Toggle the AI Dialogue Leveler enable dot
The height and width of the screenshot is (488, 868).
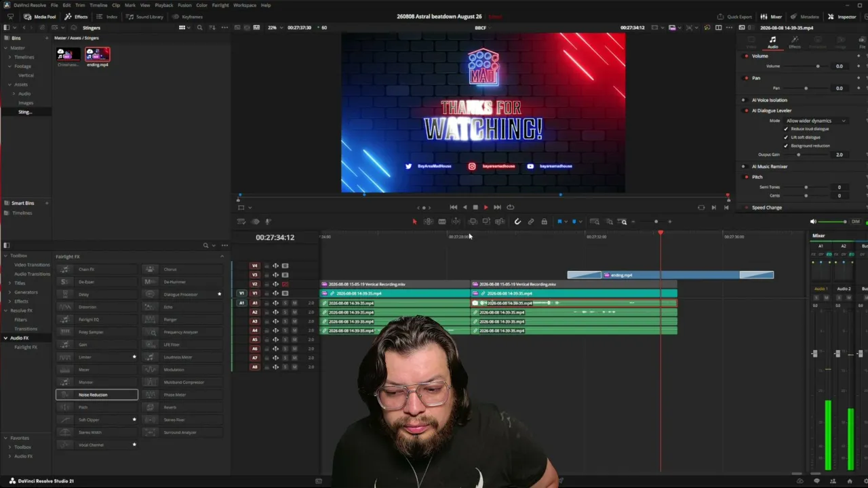click(x=747, y=110)
